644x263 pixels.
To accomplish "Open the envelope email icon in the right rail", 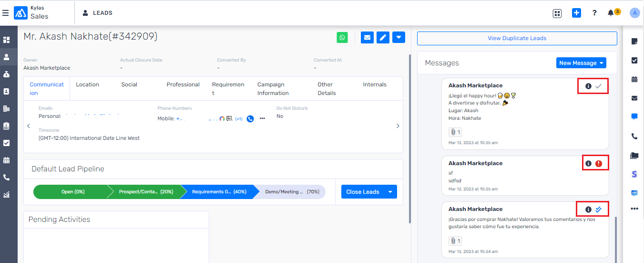I will point(634,98).
